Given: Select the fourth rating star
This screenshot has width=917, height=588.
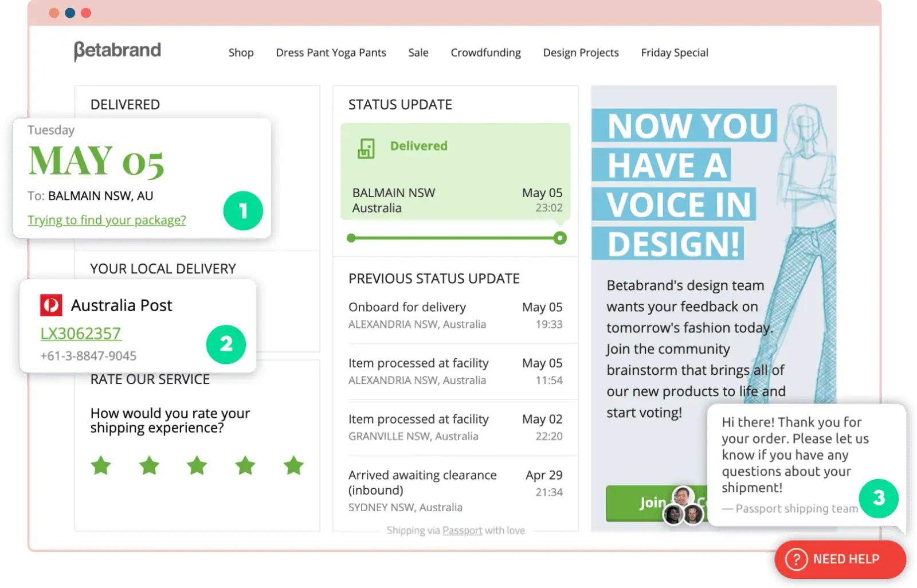Looking at the screenshot, I should (x=245, y=465).
